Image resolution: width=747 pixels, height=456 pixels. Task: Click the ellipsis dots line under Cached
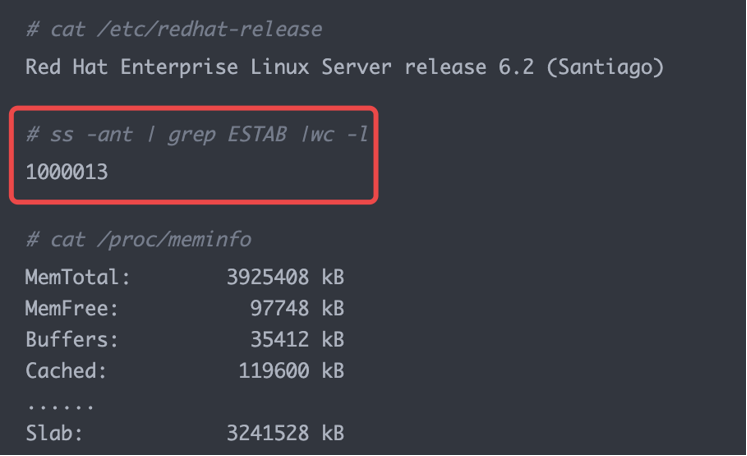60,404
